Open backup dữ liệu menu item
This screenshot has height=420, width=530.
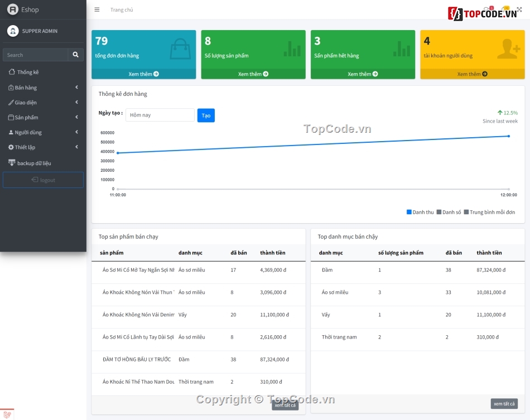[x=33, y=163]
